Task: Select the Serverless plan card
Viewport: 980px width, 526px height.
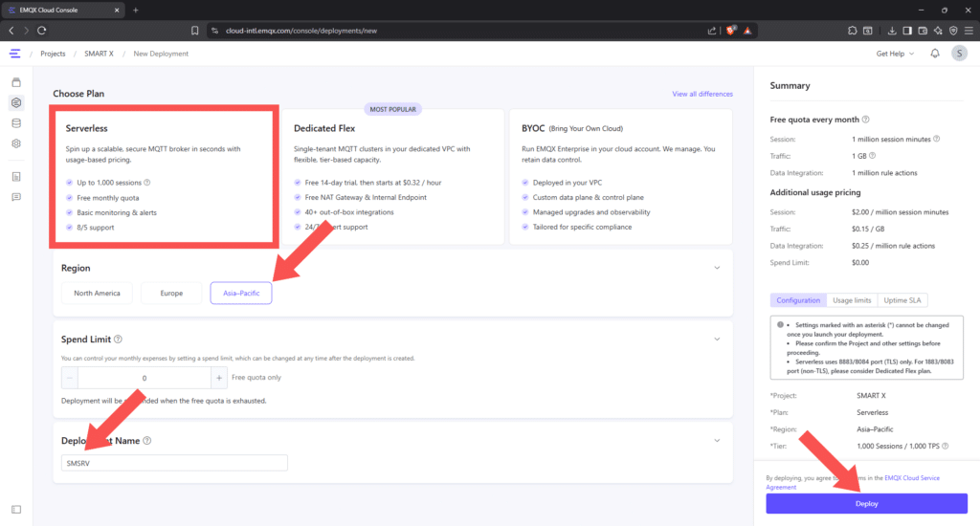Action: pos(164,177)
